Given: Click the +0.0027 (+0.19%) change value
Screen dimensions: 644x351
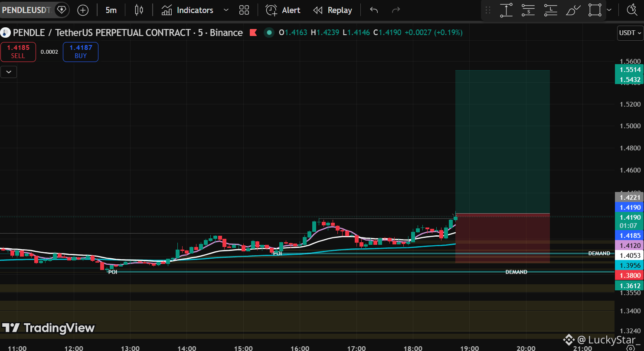Looking at the screenshot, I should coord(433,32).
